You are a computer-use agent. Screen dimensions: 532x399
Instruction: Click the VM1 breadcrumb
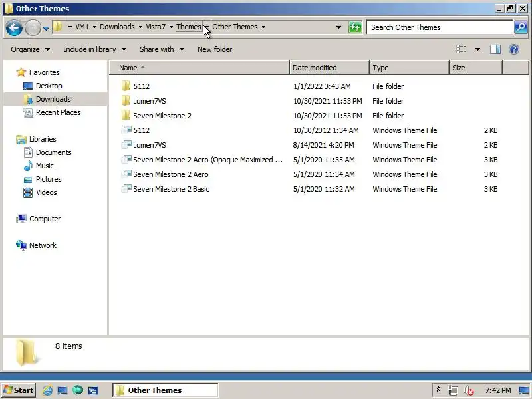(82, 27)
